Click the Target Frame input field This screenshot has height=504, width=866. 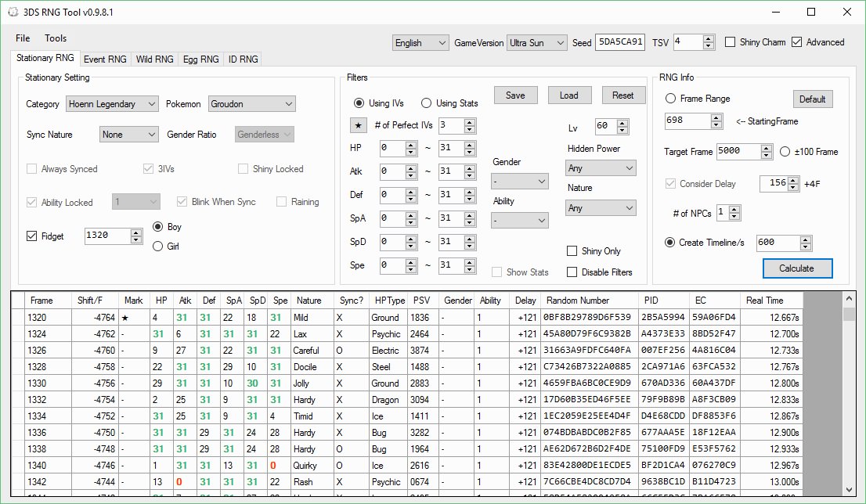[x=738, y=151]
